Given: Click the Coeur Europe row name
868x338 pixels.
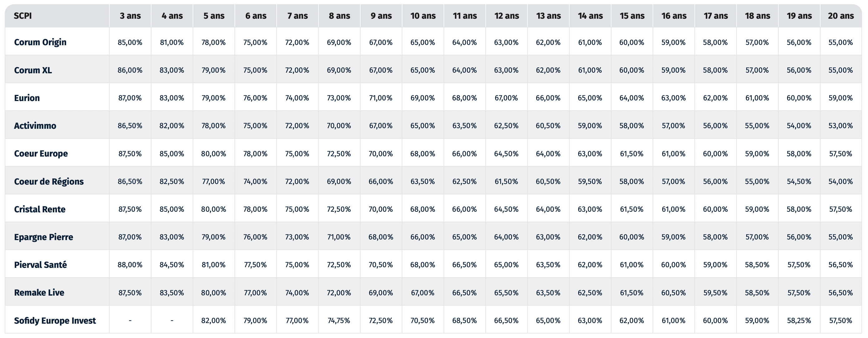Looking at the screenshot, I should point(41,153).
